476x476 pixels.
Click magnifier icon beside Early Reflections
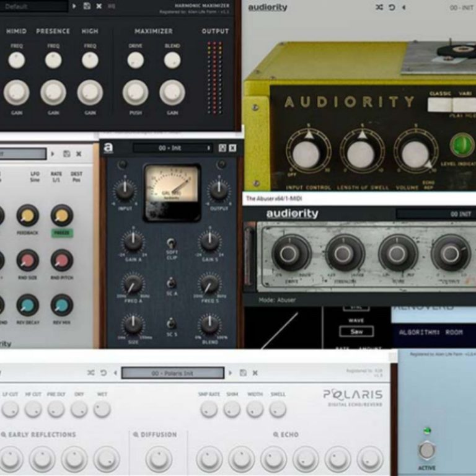[x=4, y=434]
